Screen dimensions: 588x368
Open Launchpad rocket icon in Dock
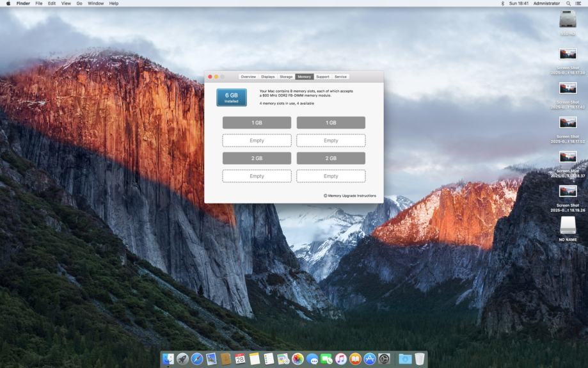pyautogui.click(x=182, y=359)
